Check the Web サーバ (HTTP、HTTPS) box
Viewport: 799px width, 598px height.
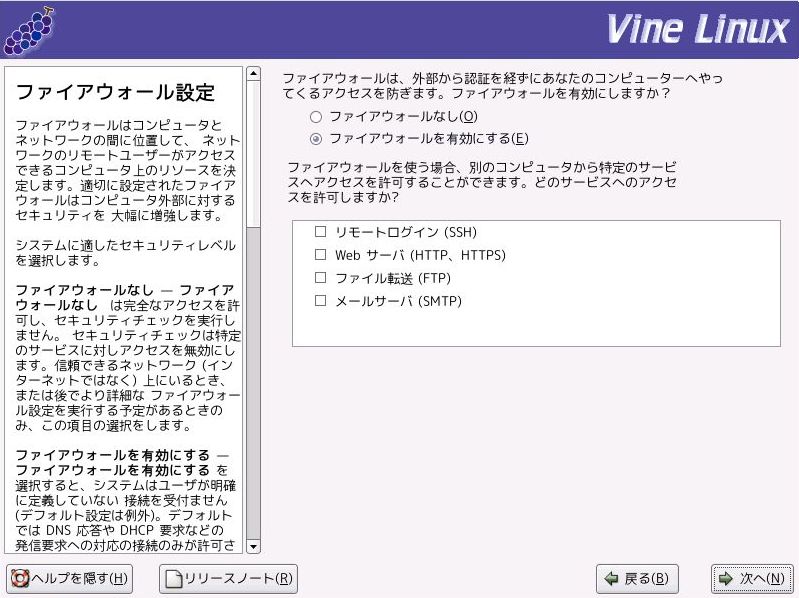click(x=321, y=254)
